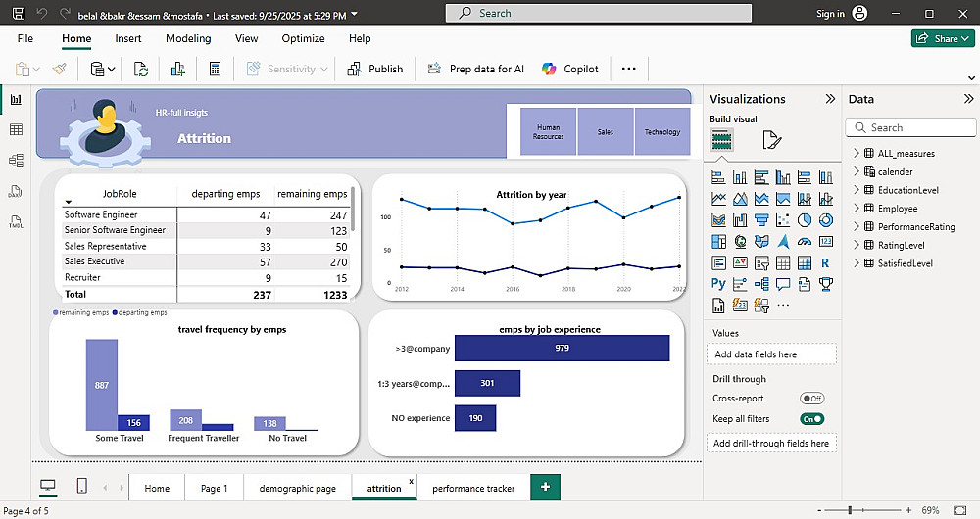Add the Q&A speech bubble visual
This screenshot has height=519, width=980.
(782, 284)
